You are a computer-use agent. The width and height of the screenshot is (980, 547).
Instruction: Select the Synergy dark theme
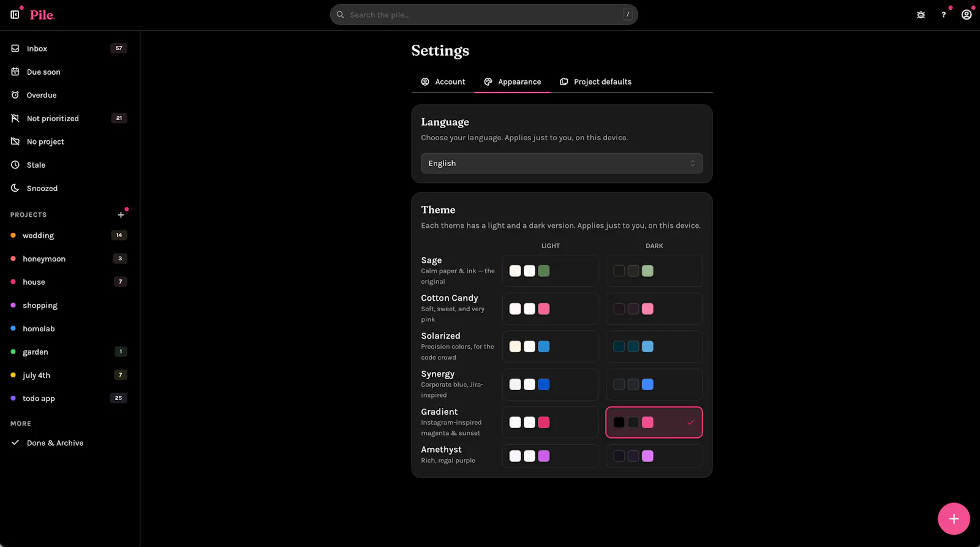pyautogui.click(x=654, y=385)
